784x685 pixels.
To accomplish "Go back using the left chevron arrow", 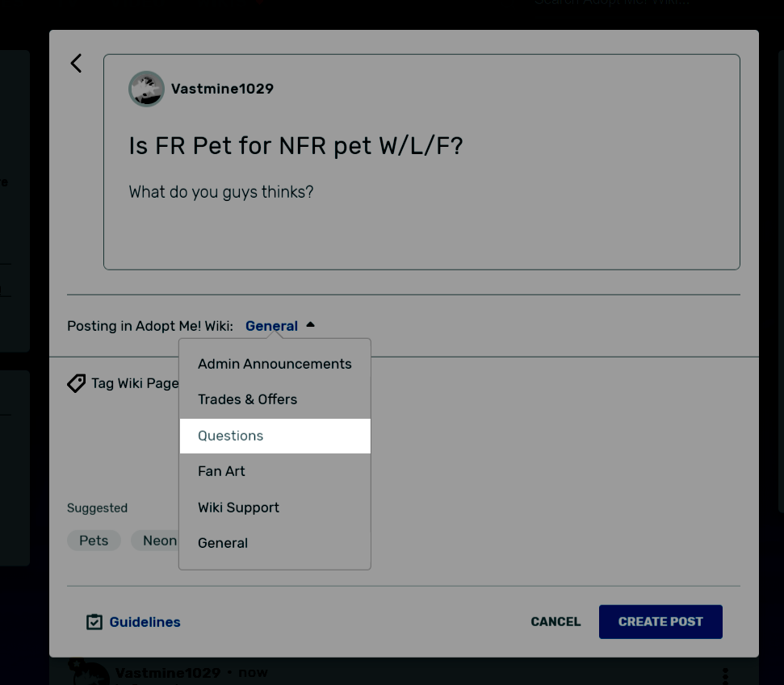I will click(76, 64).
